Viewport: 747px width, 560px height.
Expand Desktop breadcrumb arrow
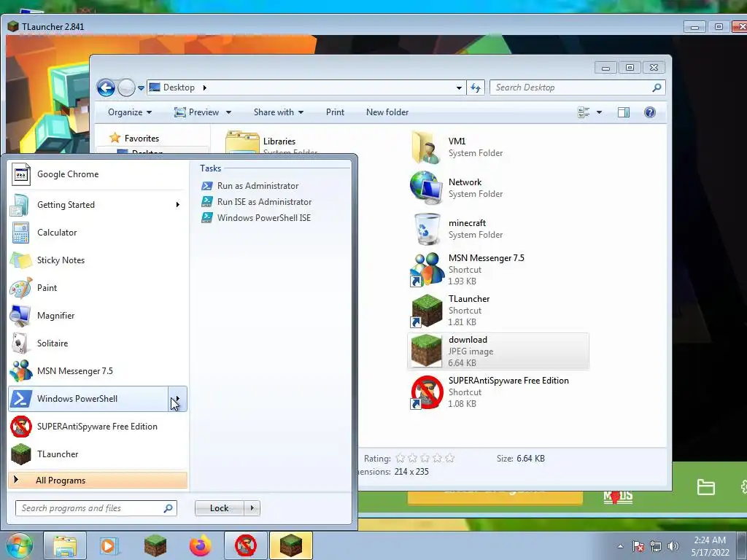[x=205, y=87]
